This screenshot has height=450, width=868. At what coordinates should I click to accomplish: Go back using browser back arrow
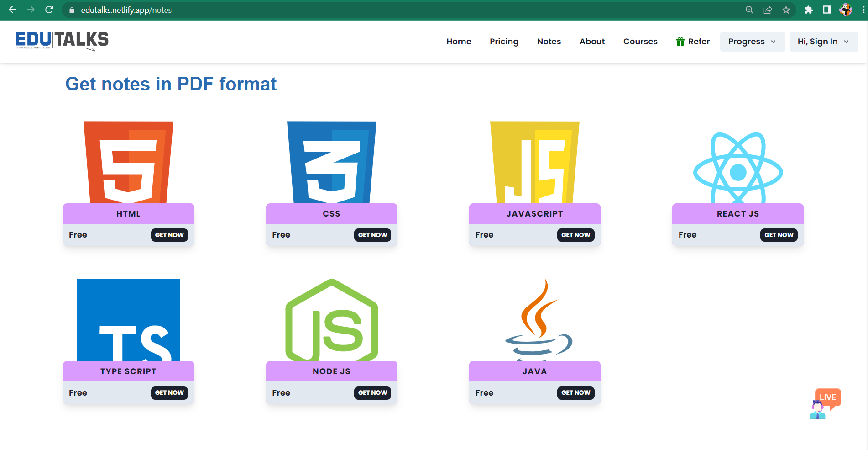12,10
